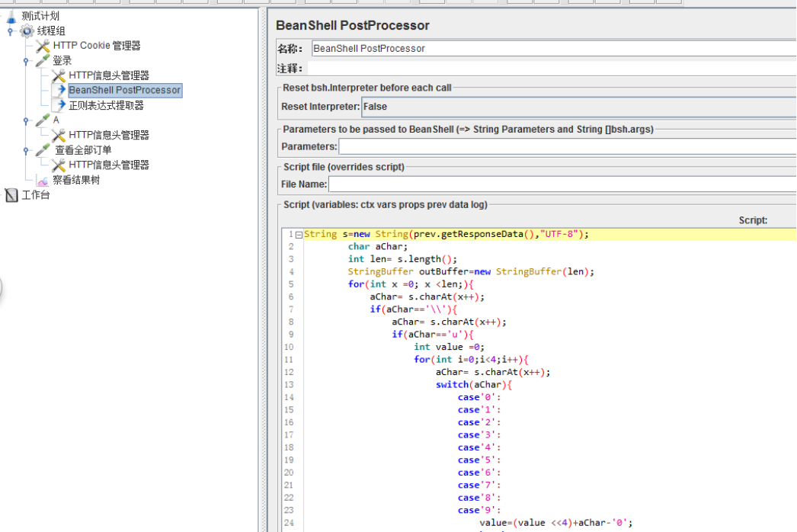
Task: Click code line starting 'StringBuffer outBuffer=new'
Action: 471,271
